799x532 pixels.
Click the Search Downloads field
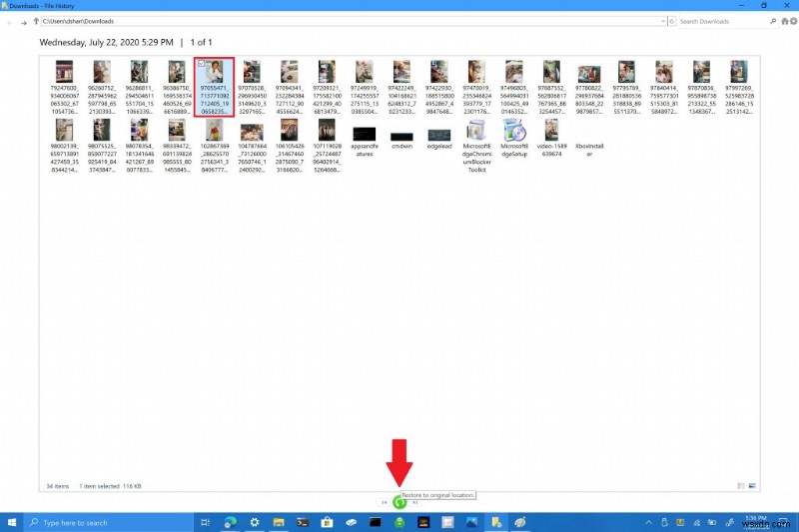point(723,21)
